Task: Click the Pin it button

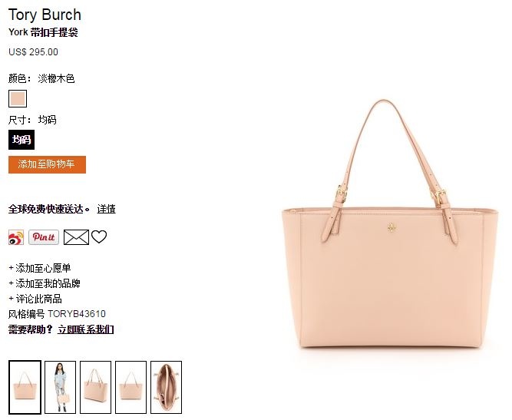Action: coord(44,237)
